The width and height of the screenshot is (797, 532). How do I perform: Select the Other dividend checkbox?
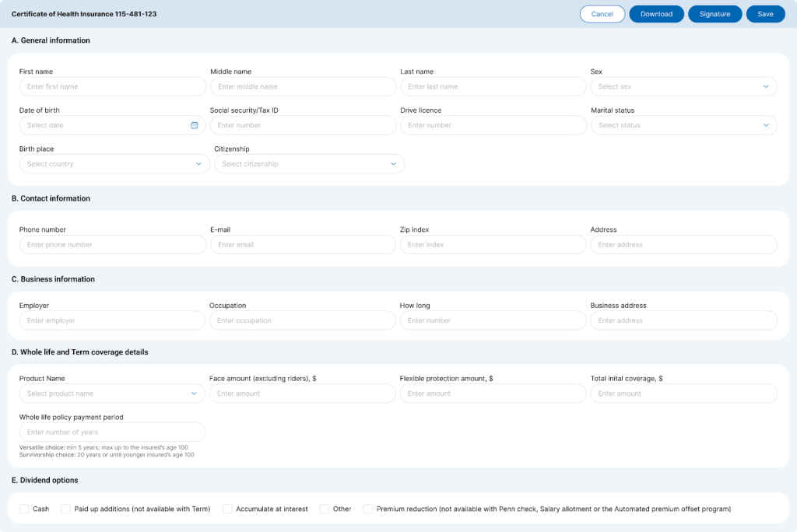tap(325, 509)
